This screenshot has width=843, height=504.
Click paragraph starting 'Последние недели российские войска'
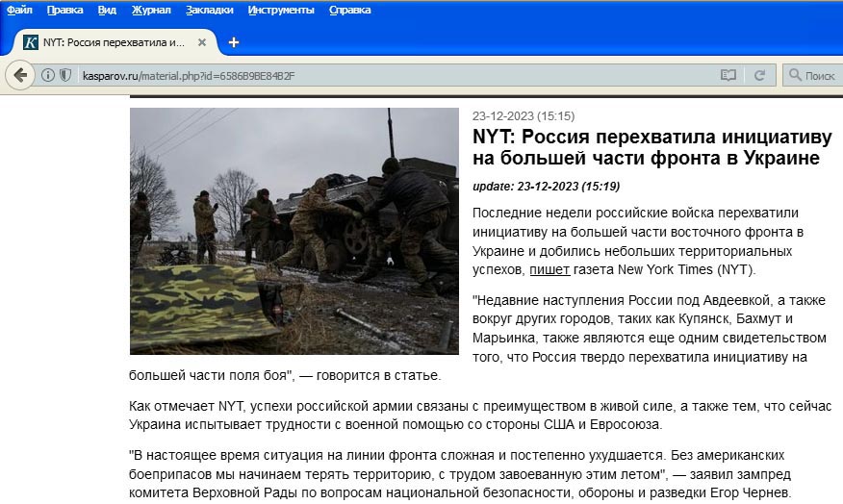click(638, 241)
